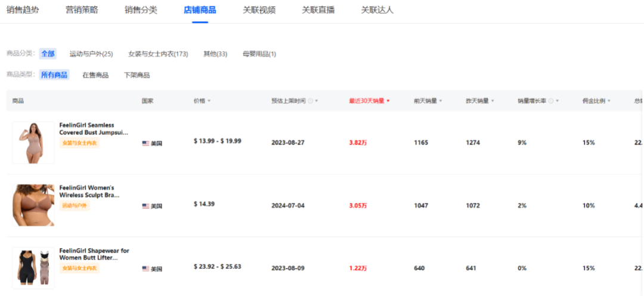Click US flag icon in Sculpt Bra row
This screenshot has width=644, height=296.
(x=145, y=206)
